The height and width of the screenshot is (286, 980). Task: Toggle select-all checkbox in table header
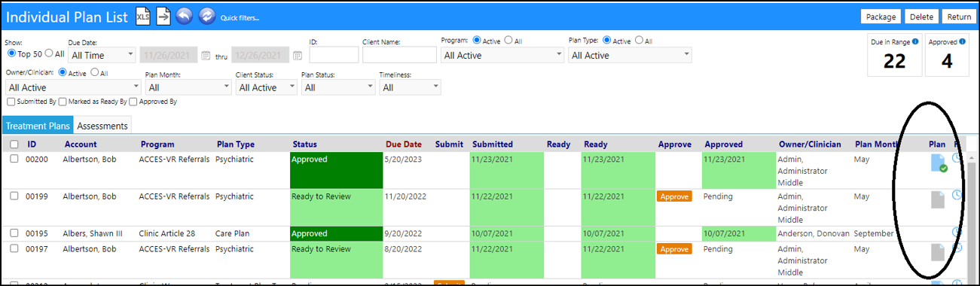14,145
